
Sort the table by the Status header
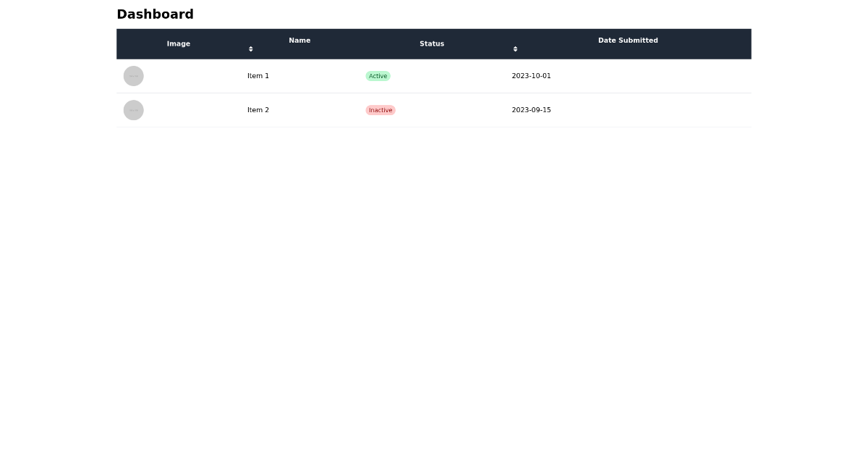(432, 43)
